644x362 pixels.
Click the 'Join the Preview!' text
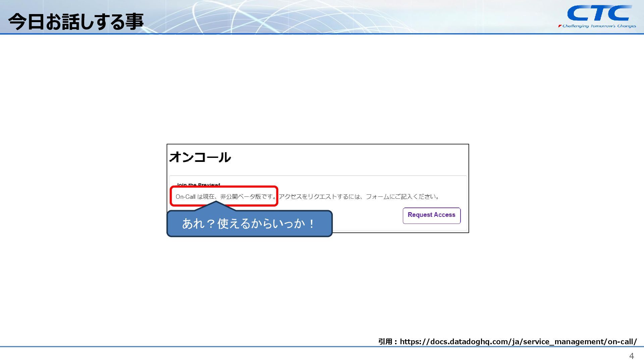tap(198, 185)
